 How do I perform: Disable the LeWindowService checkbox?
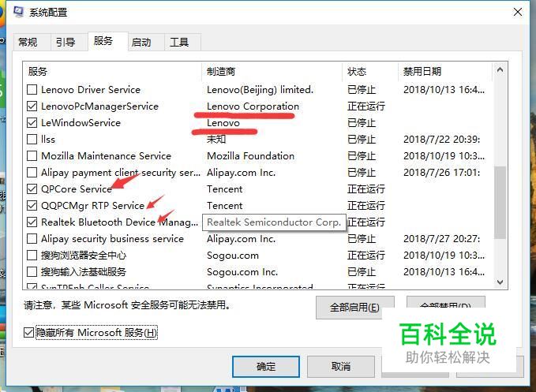(32, 122)
